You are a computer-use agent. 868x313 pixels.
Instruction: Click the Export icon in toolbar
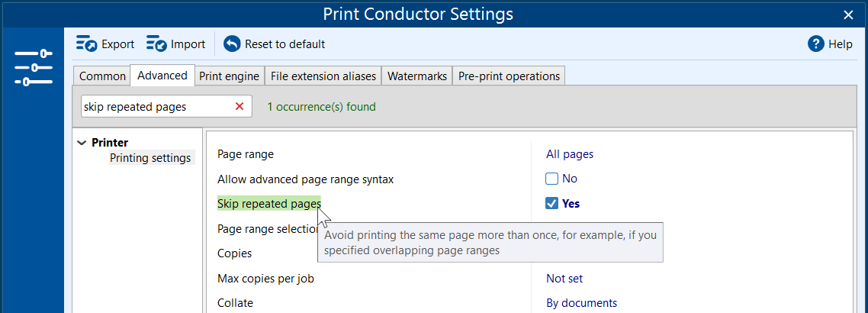[x=86, y=44]
